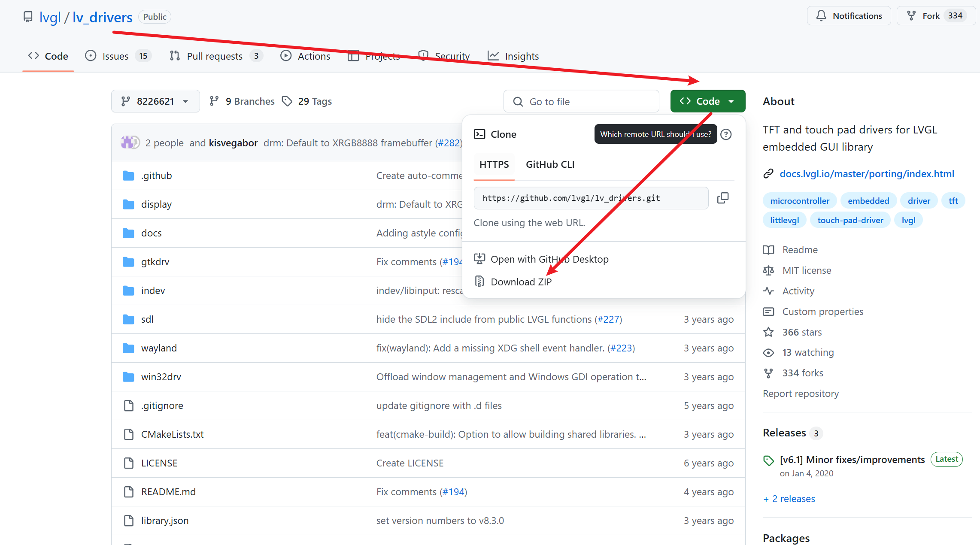Switch to the GitHub CLI tab
The image size is (980, 545).
[550, 164]
